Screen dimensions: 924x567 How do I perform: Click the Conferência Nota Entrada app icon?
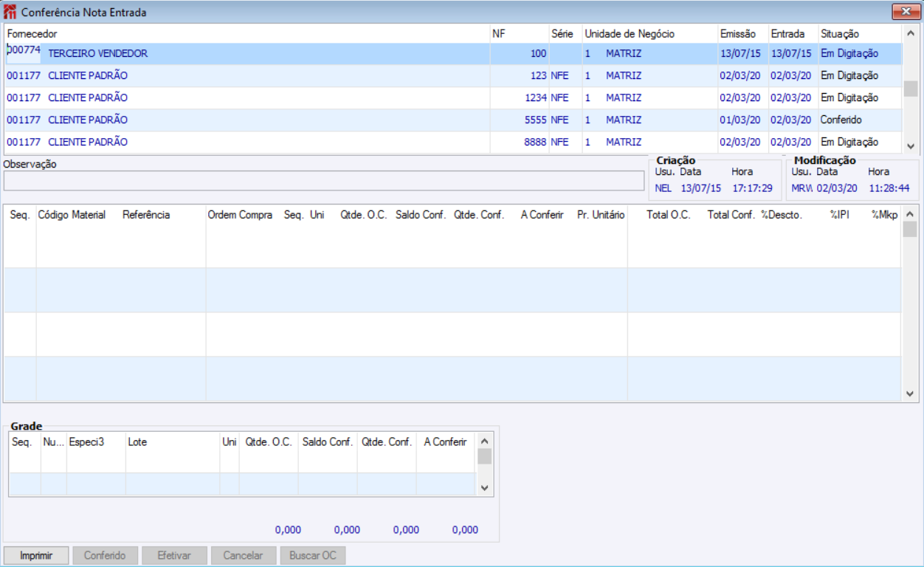coord(10,12)
